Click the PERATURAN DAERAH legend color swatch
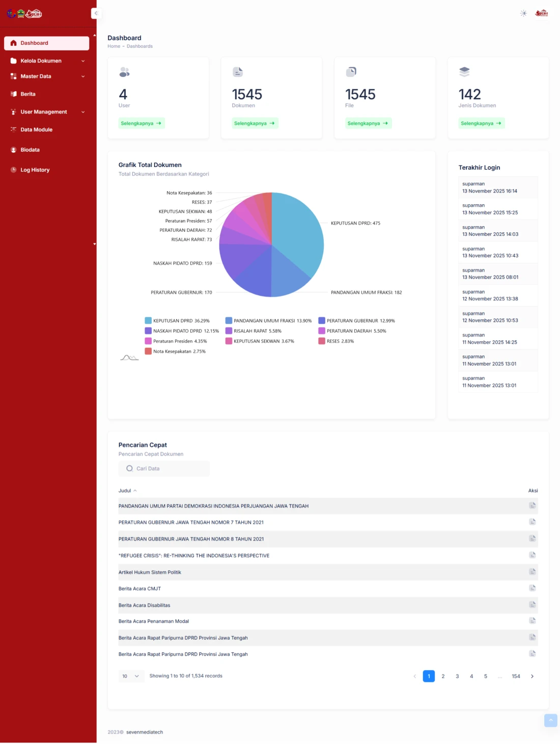Viewport: 560px width, 744px height. [322, 331]
